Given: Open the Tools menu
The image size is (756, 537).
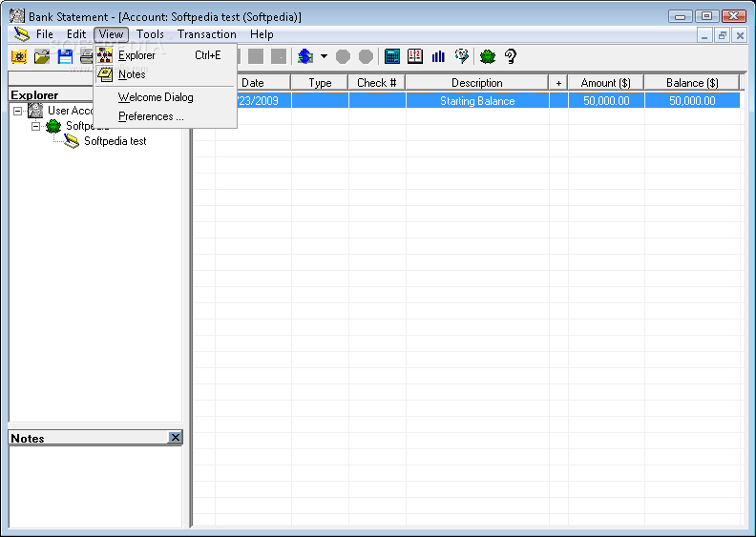Looking at the screenshot, I should point(150,34).
